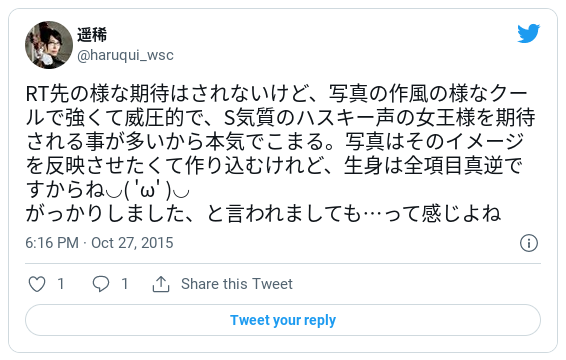Click the like count next to heart
Screen dimensions: 566x360
[x=61, y=284]
